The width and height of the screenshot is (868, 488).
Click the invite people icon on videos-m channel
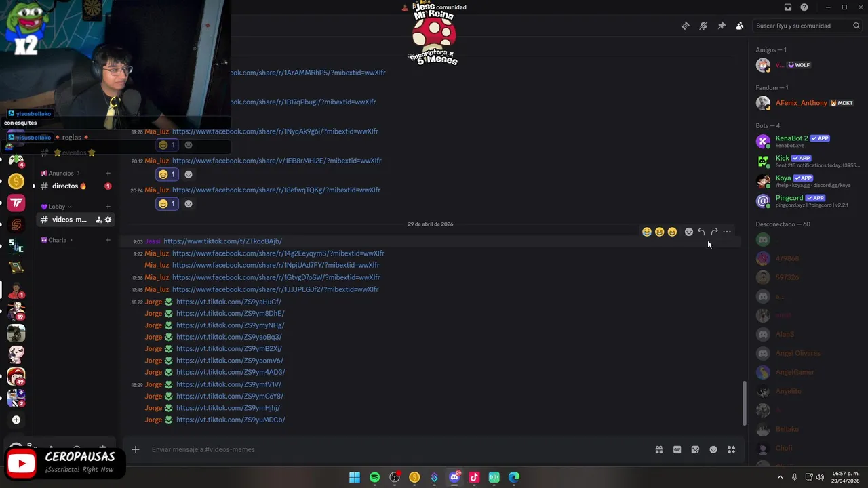98,220
